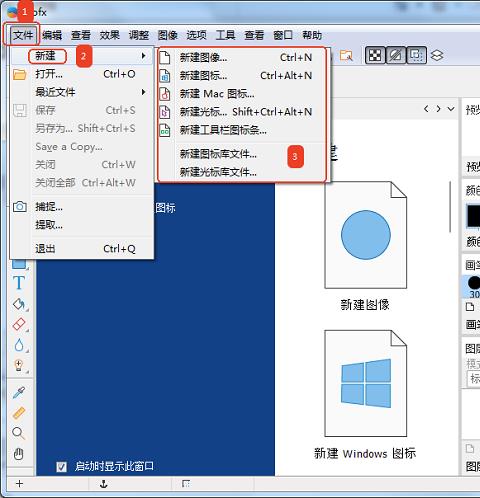This screenshot has width=480, height=498.
Task: Select the paint bucket fill tool
Action: point(19,304)
